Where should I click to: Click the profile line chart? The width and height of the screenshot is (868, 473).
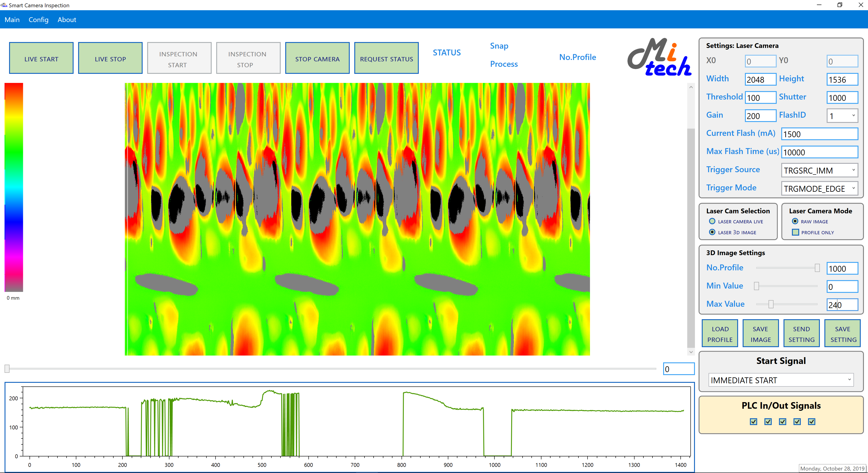pos(350,427)
